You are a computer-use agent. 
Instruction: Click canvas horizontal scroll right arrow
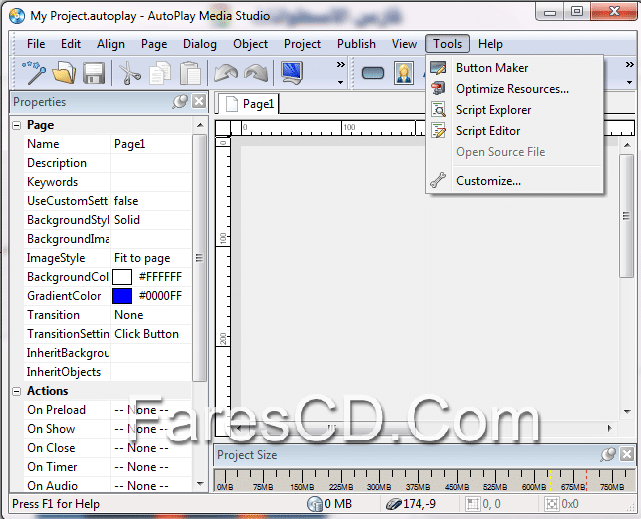click(610, 428)
